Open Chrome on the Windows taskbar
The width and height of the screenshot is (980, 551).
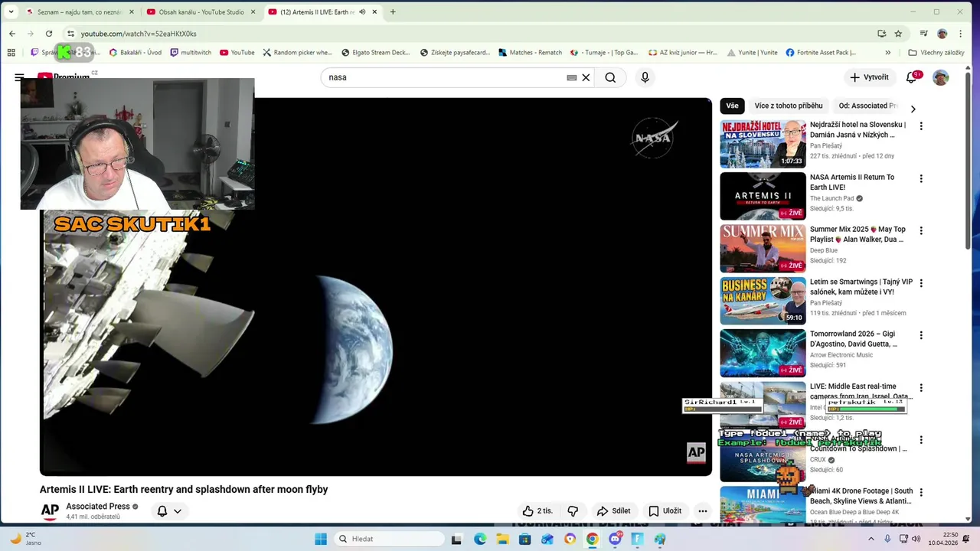592,539
